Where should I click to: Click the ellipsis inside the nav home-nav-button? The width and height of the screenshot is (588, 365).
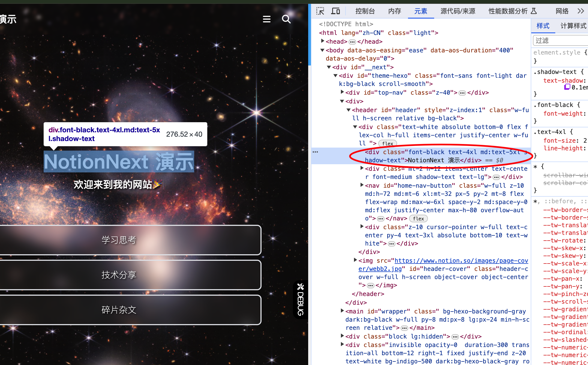(x=381, y=219)
